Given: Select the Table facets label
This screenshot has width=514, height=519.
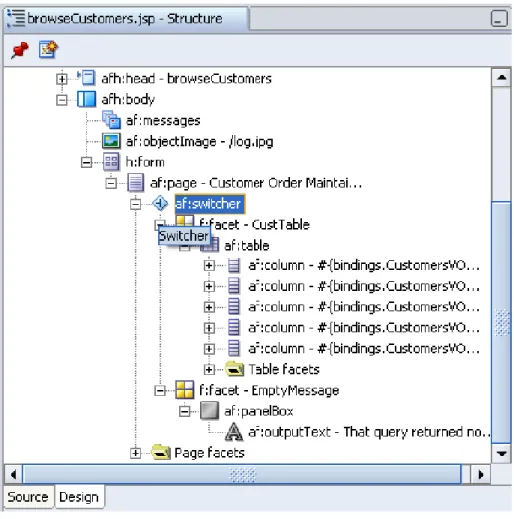Looking at the screenshot, I should [284, 369].
